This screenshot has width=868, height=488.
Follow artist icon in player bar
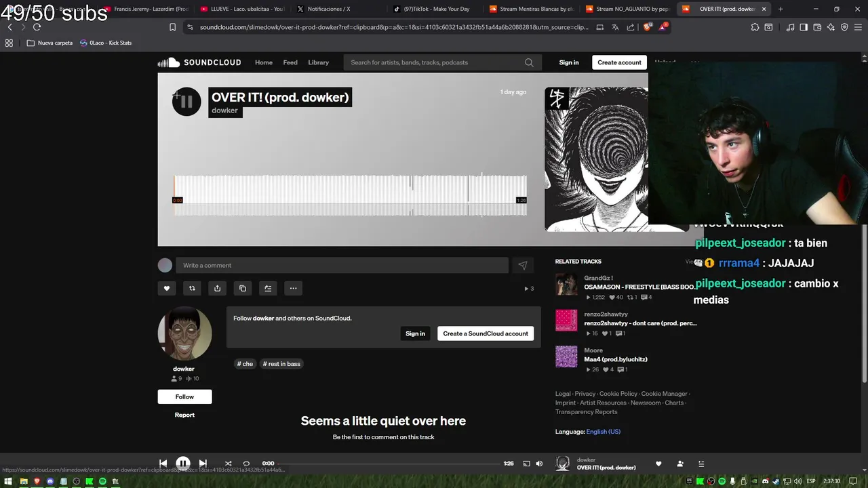pyautogui.click(x=680, y=464)
